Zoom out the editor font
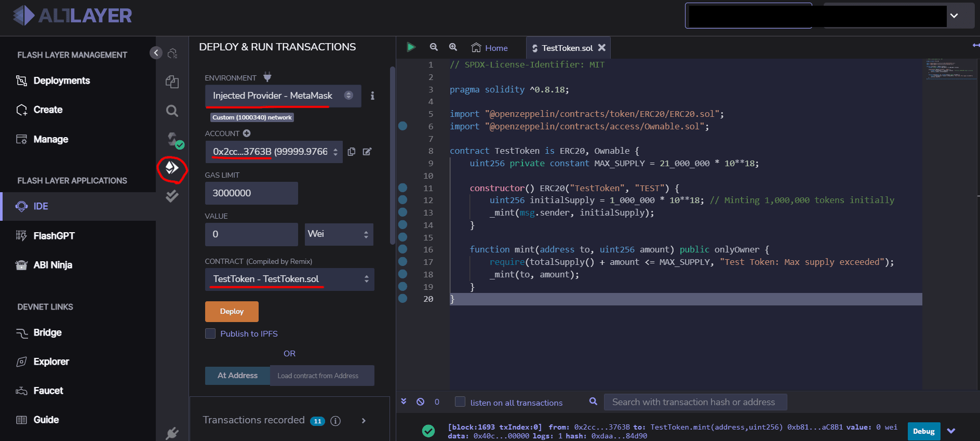 (x=434, y=47)
